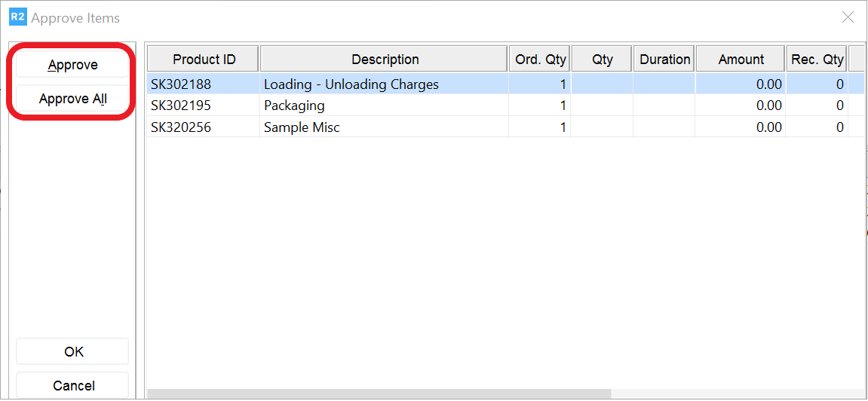Click the Duration cell for SK320256
868x401 pixels.
tap(664, 127)
